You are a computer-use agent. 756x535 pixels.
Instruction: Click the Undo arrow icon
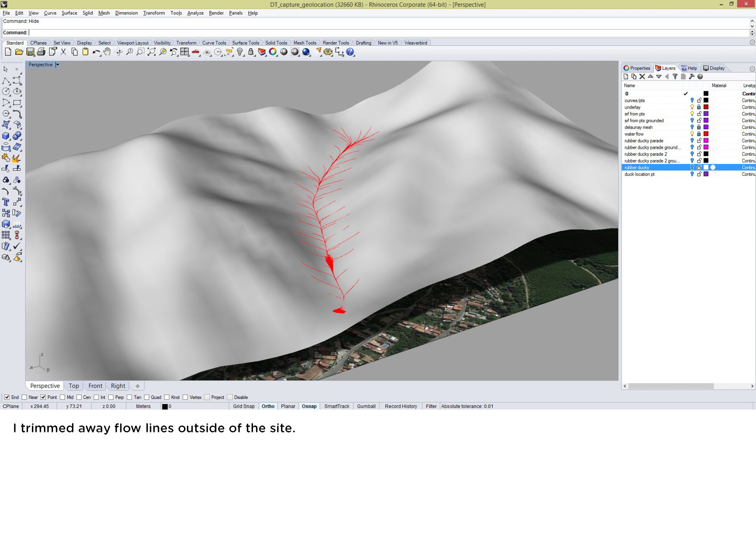[96, 52]
